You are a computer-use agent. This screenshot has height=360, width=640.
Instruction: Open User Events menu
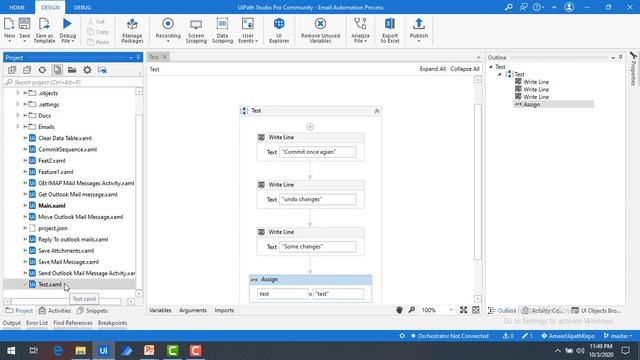click(x=248, y=31)
